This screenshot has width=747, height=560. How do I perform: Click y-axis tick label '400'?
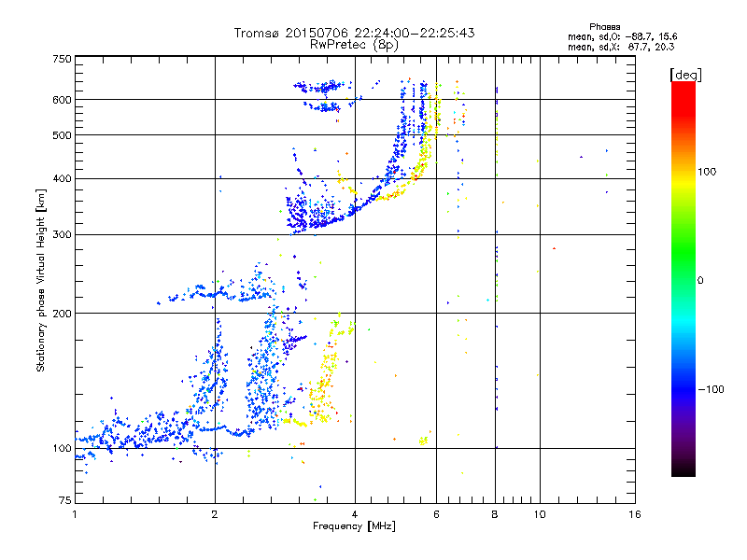pyautogui.click(x=63, y=179)
